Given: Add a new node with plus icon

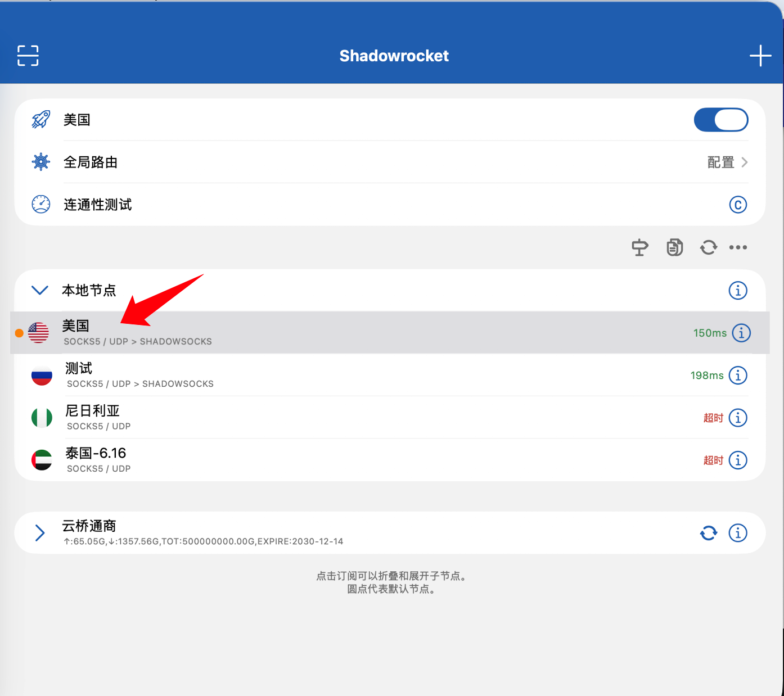Looking at the screenshot, I should pos(760,56).
